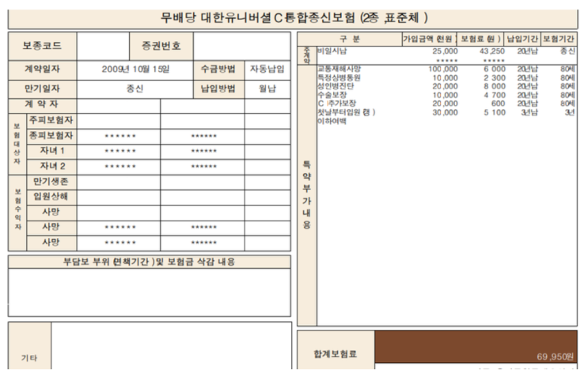Select the 자동납입 value

coord(267,70)
